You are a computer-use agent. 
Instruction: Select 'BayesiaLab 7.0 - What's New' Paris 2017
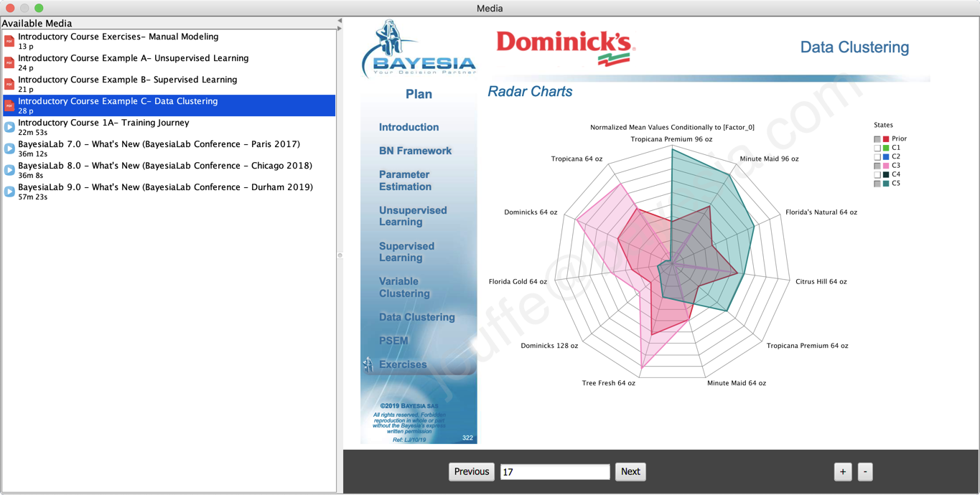pyautogui.click(x=169, y=148)
